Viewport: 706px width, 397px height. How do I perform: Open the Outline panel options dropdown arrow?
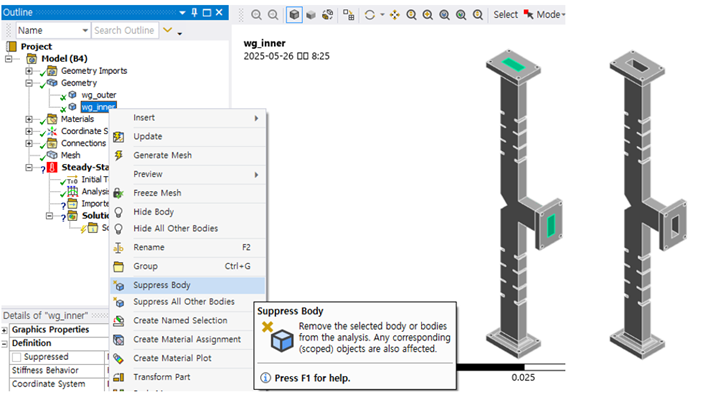182,13
